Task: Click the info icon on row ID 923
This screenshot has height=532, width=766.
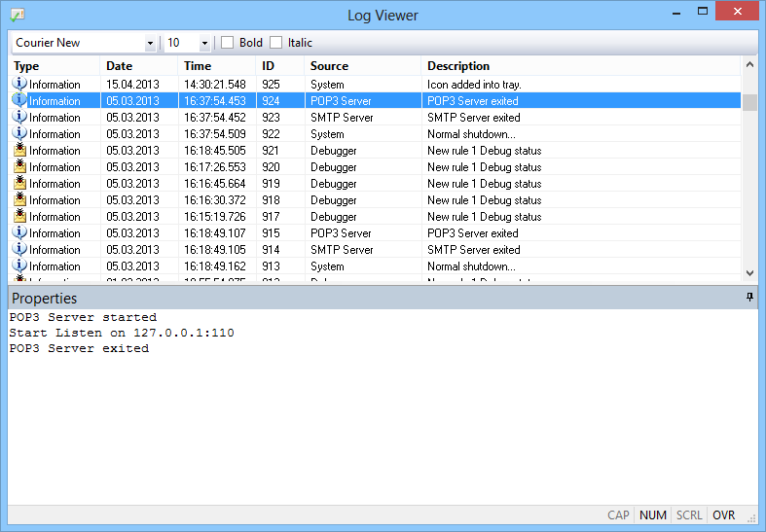Action: 19,117
